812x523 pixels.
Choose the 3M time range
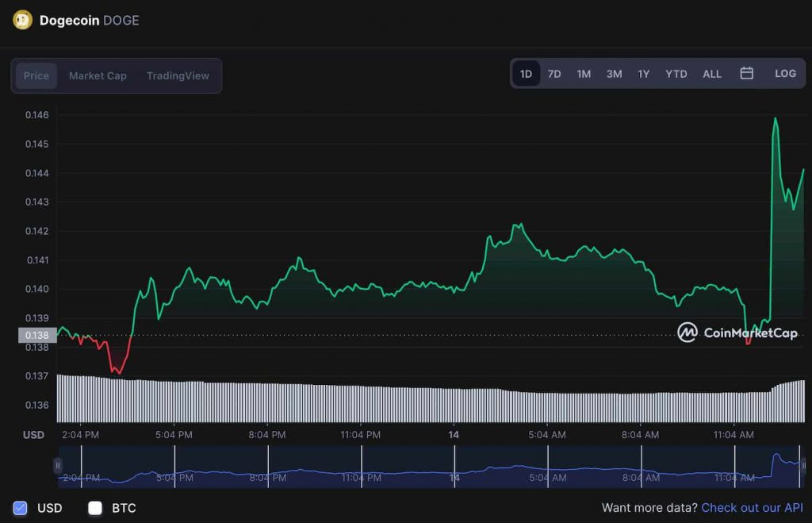pos(615,74)
